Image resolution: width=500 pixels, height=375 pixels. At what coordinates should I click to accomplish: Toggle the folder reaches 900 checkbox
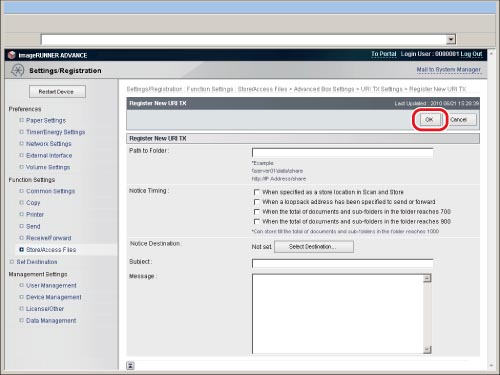(257, 221)
